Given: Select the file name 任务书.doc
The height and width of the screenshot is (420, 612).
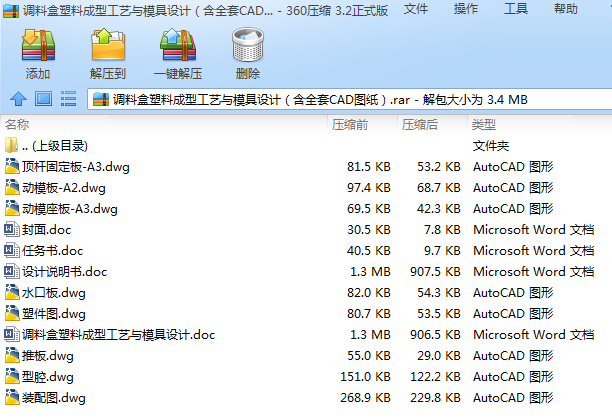Looking at the screenshot, I should click(x=53, y=251).
